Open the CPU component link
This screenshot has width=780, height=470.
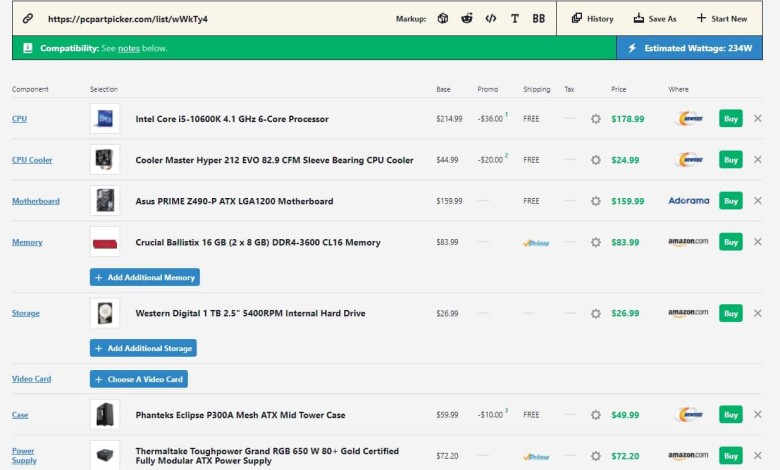[x=19, y=119]
